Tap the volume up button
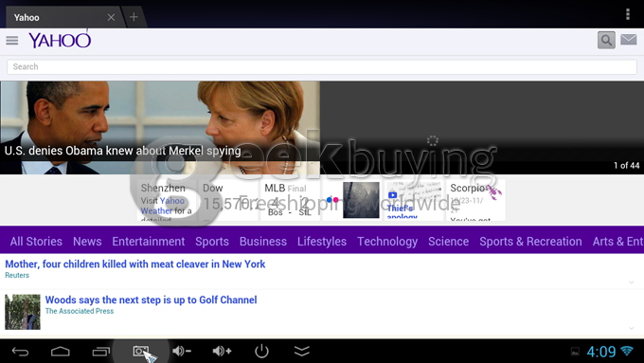Screen dimensions: 644x363 click(x=222, y=351)
